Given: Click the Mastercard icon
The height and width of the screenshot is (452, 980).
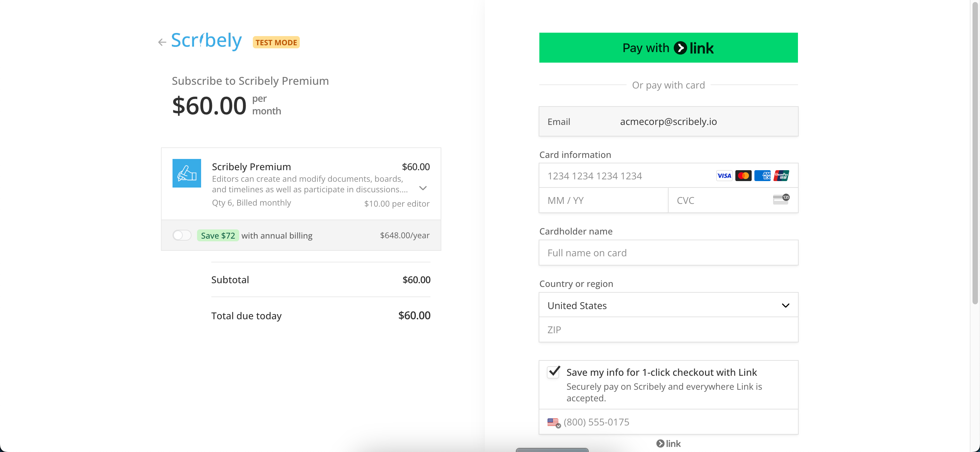Looking at the screenshot, I should (x=743, y=176).
